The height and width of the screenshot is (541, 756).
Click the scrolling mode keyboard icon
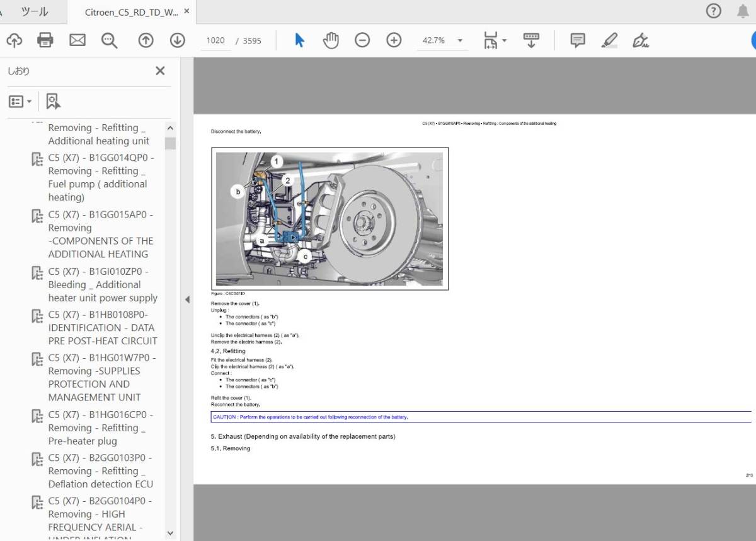531,40
